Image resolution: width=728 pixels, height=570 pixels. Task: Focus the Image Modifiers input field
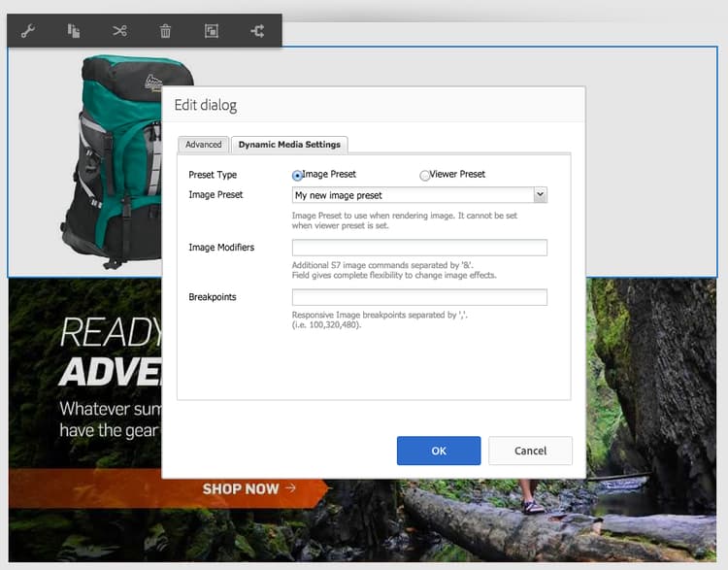click(419, 248)
